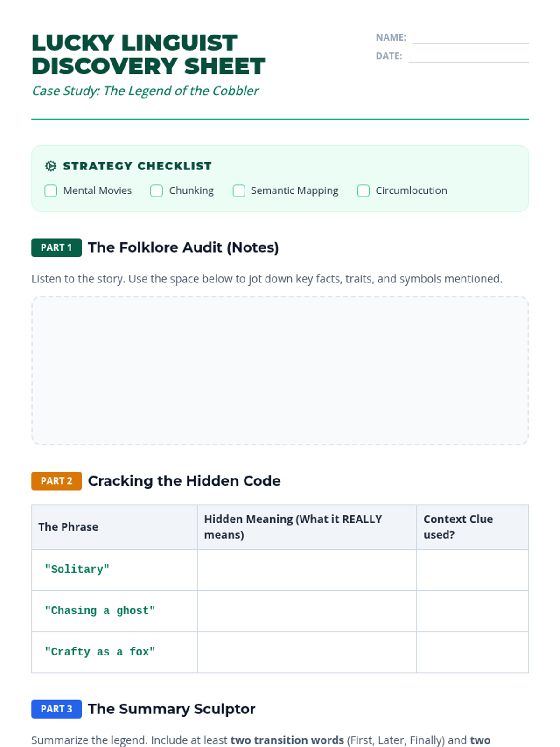Check the Mental Movies checkbox
The height and width of the screenshot is (747, 560).
pos(51,190)
